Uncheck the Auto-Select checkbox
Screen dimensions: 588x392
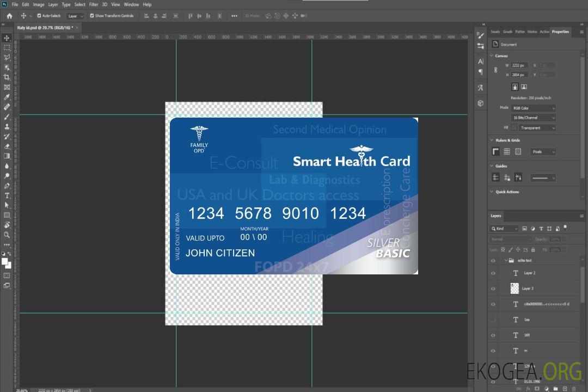point(39,16)
